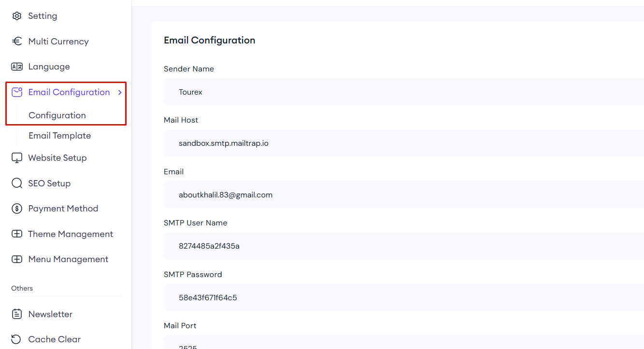Click the Cache Clear refresh icon
This screenshot has height=349, width=644.
coord(17,339)
